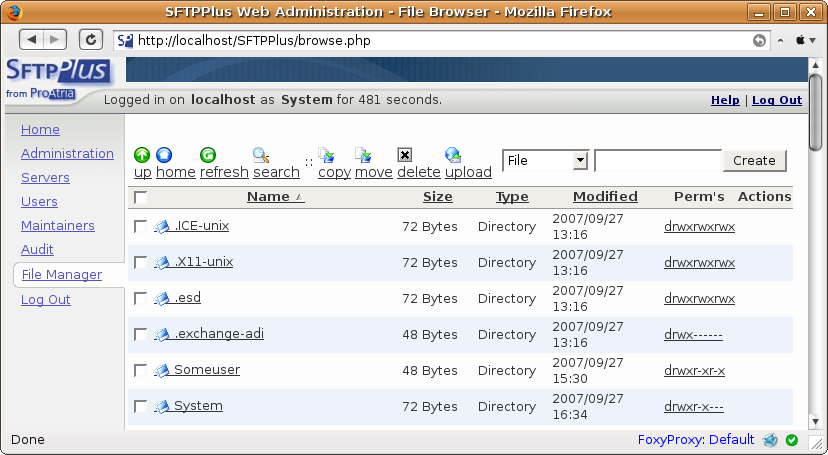Open Maintainers in sidebar
Screen dimensions: 828x455
coord(58,225)
